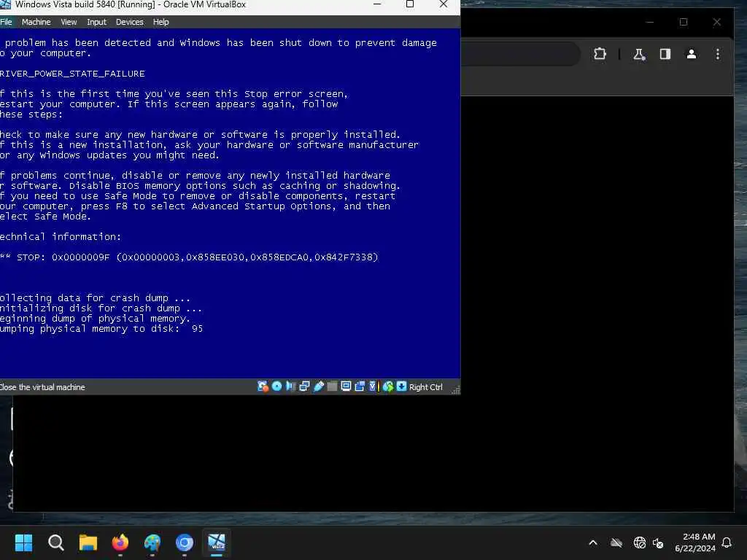Open Chrome's three-dot menu
747x560 pixels.
pyautogui.click(x=718, y=54)
